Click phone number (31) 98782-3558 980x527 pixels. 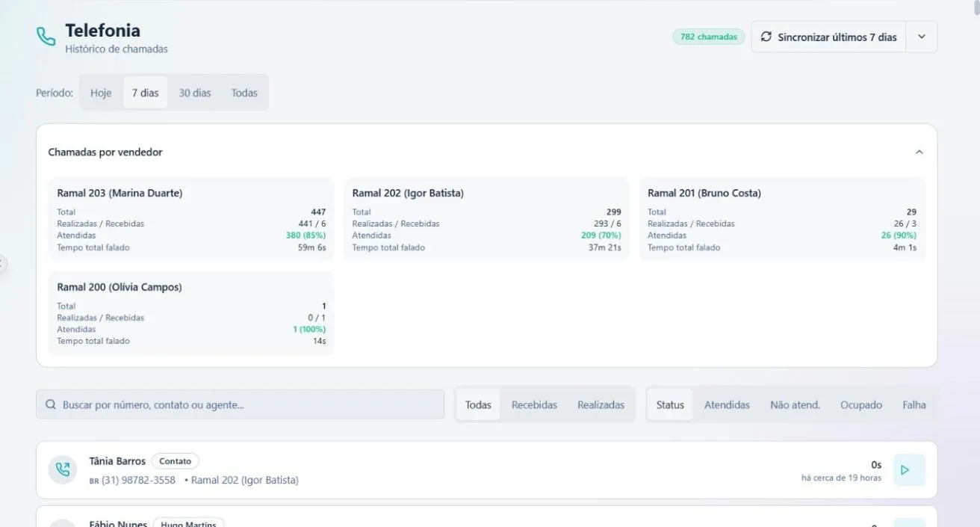point(138,480)
